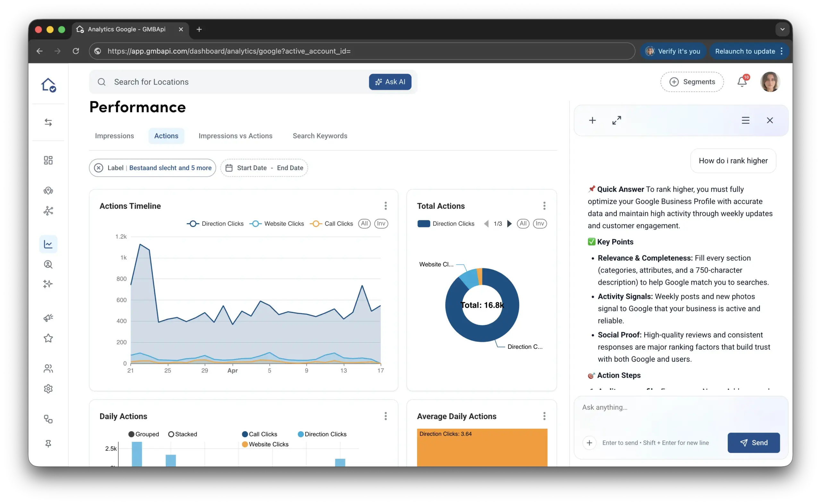Click the Segments button

pos(692,82)
